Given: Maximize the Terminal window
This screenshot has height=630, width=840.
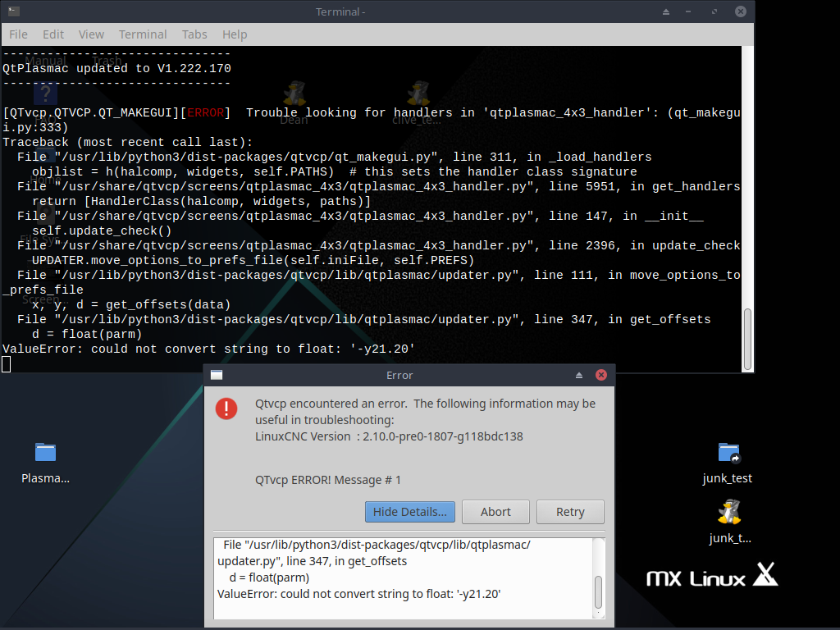Looking at the screenshot, I should tap(714, 11).
